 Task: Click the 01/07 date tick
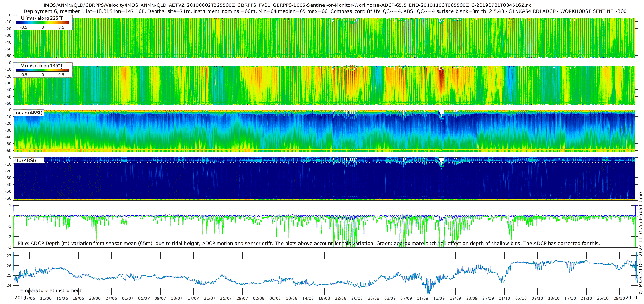pos(128,298)
